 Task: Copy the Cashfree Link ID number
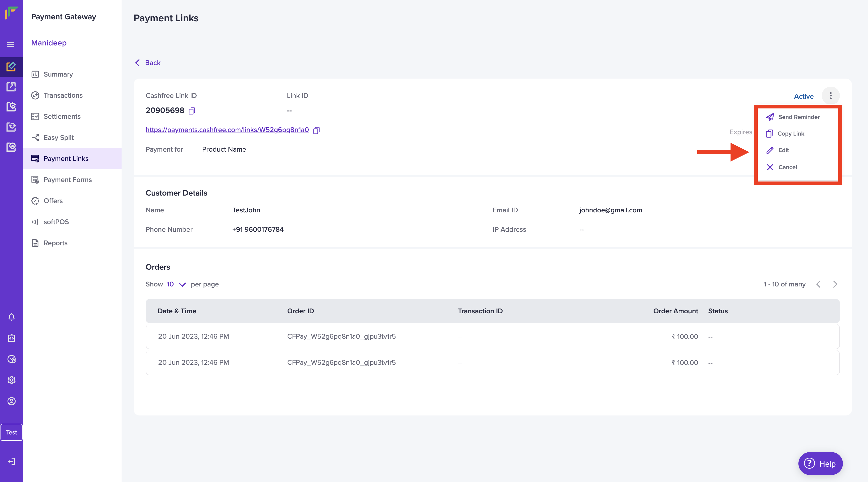192,111
